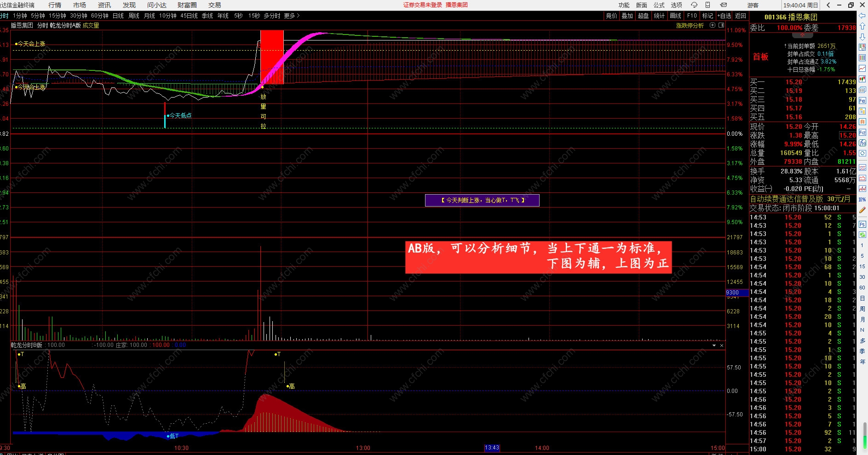Add stock with +自选 button
Viewport: 868px width, 455px height.
click(724, 16)
